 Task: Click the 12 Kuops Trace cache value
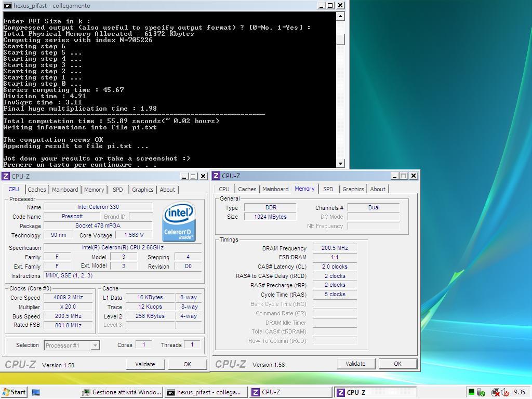coord(150,307)
